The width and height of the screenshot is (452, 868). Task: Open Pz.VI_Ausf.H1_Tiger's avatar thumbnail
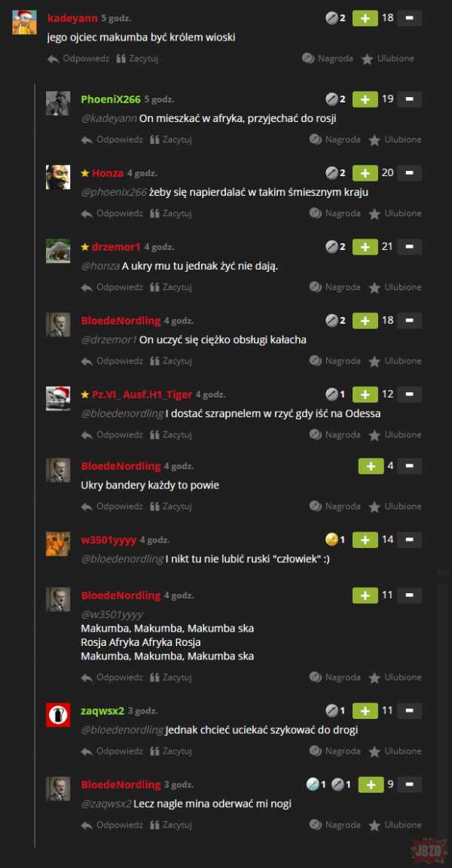[x=57, y=398]
